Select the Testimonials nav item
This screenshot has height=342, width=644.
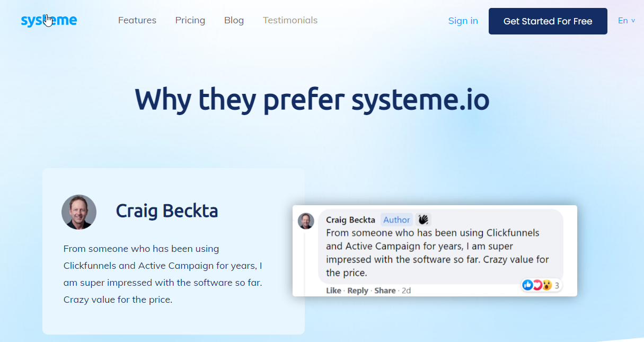click(x=290, y=20)
